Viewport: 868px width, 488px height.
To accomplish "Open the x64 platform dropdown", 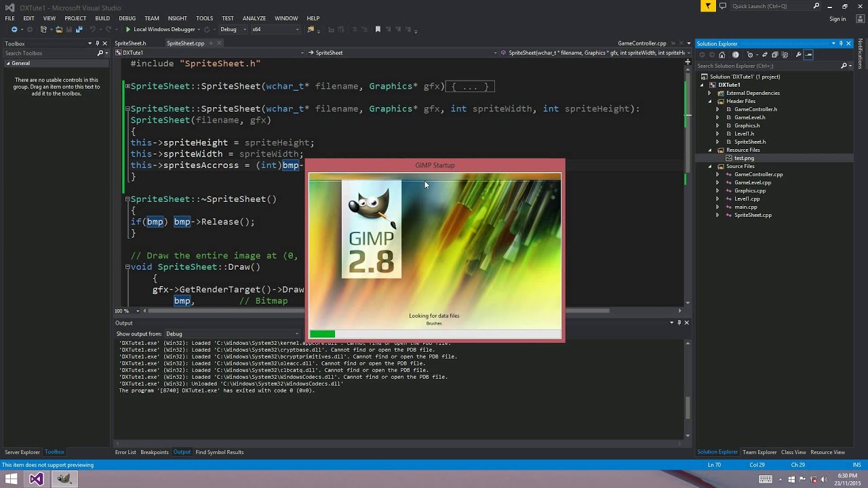I will [275, 29].
